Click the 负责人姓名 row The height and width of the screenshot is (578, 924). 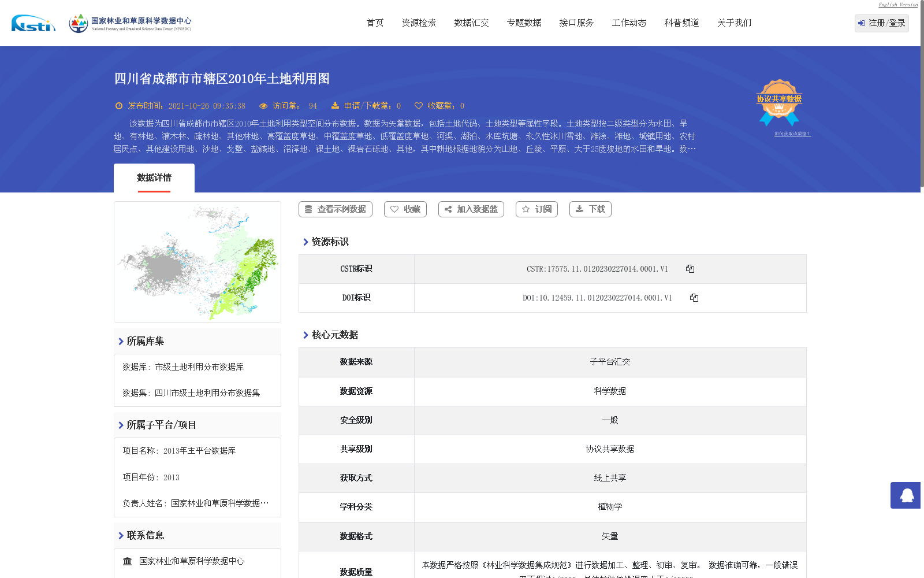coord(196,503)
